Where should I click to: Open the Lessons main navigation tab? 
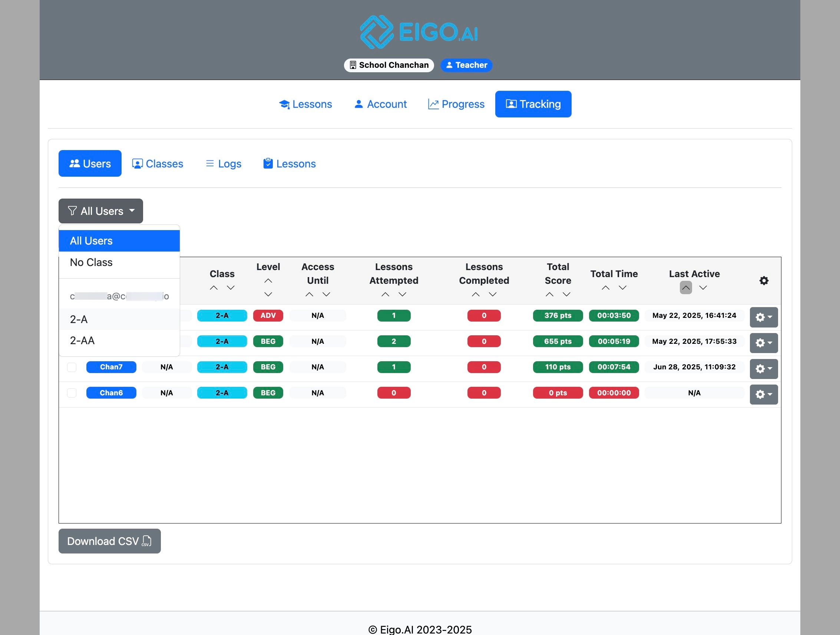pos(305,104)
